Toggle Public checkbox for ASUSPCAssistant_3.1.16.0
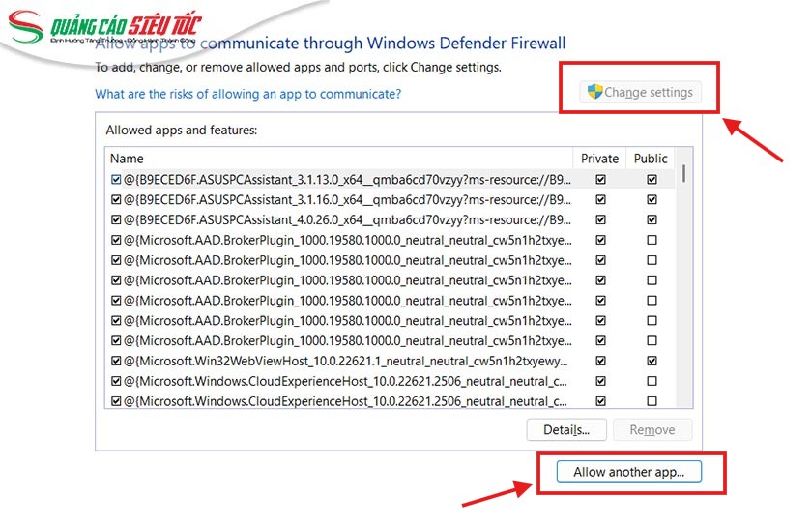 652,200
